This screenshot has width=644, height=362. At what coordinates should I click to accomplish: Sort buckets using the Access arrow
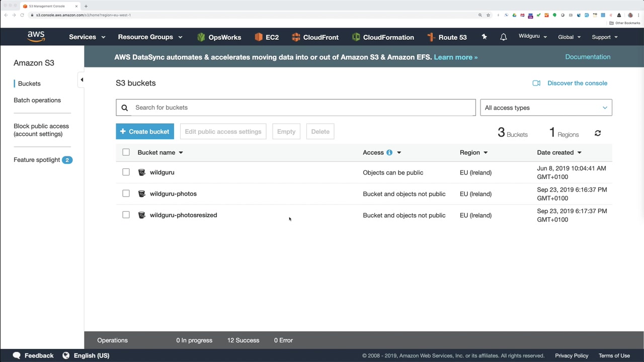pos(399,152)
